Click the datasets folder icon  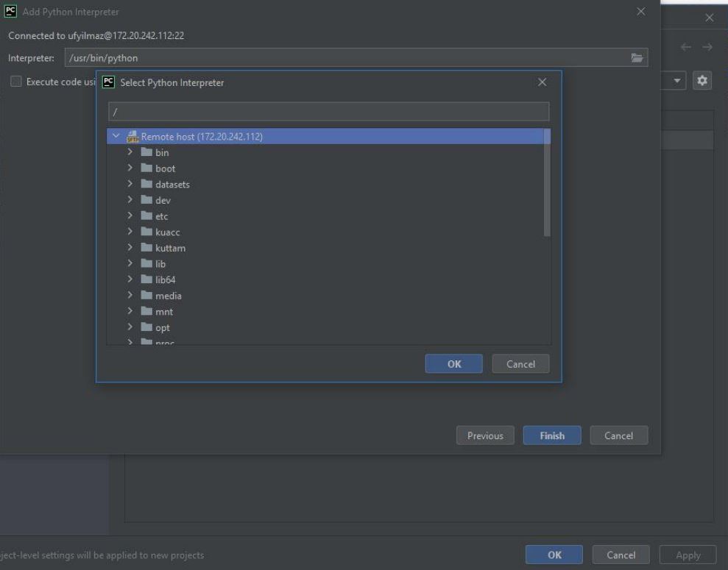point(147,184)
